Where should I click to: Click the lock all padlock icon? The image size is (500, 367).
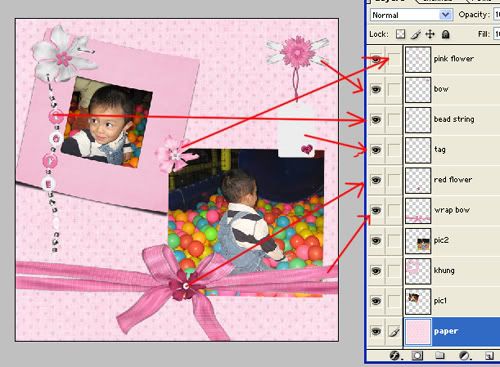446,34
